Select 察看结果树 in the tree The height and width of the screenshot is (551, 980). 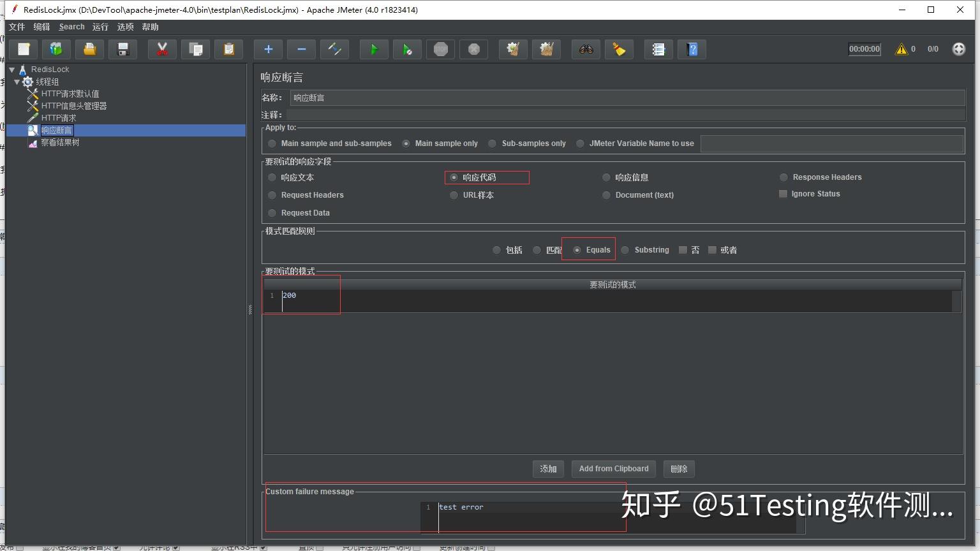[60, 143]
